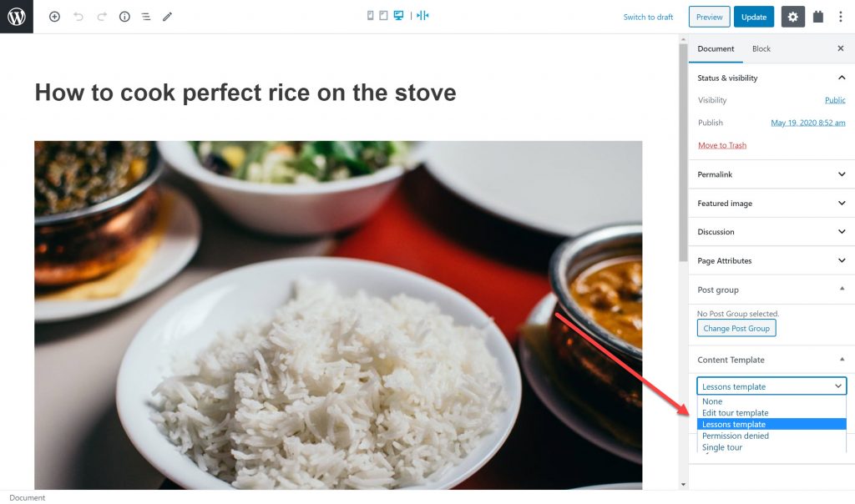The height and width of the screenshot is (504, 855).
Task: Add a new block with plus icon
Action: click(x=54, y=17)
